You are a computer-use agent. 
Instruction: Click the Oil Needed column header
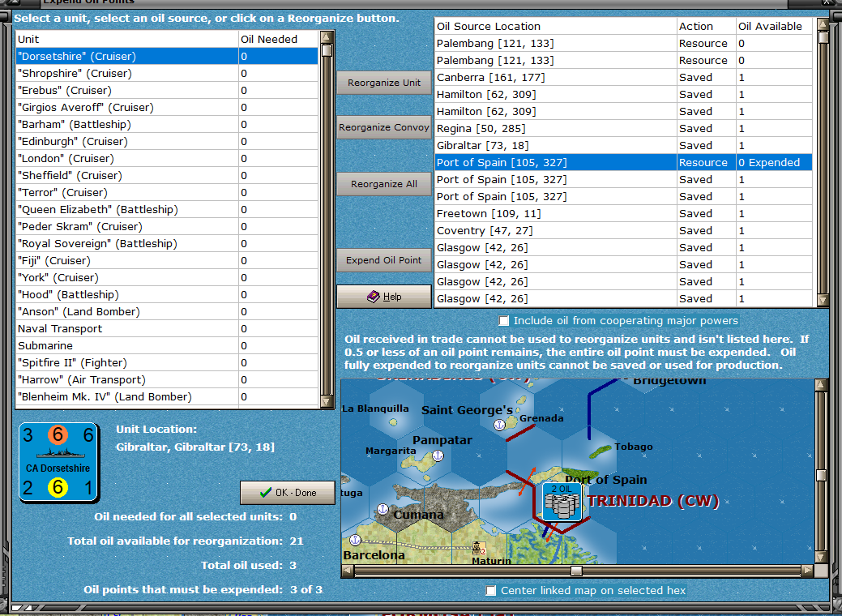click(x=278, y=39)
